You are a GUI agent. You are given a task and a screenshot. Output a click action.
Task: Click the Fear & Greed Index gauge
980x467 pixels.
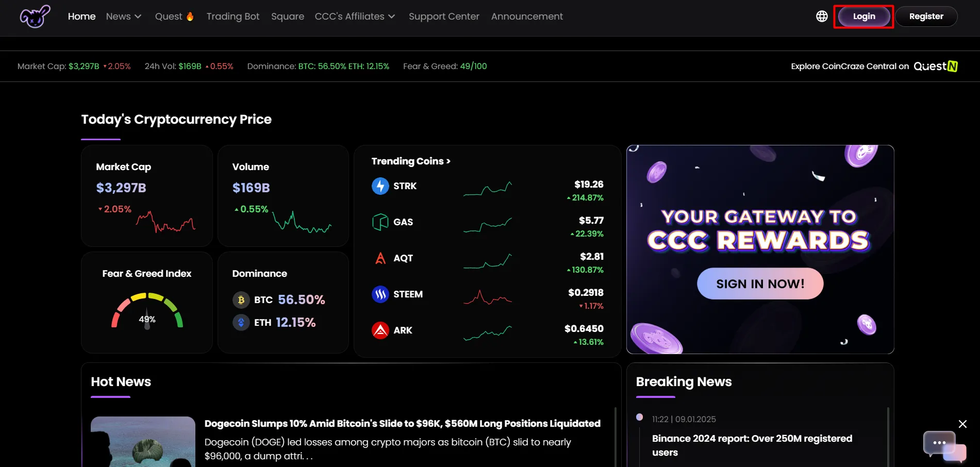[147, 312]
